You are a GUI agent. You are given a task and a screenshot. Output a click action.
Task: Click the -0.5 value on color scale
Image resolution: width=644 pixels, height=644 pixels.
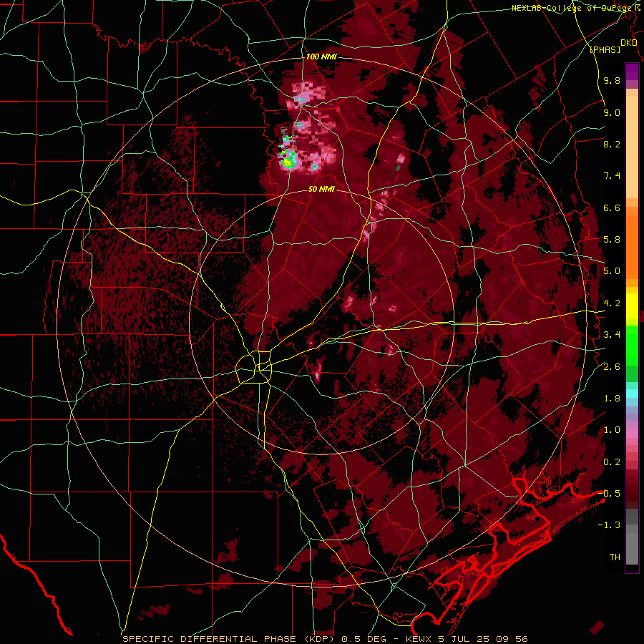click(609, 493)
